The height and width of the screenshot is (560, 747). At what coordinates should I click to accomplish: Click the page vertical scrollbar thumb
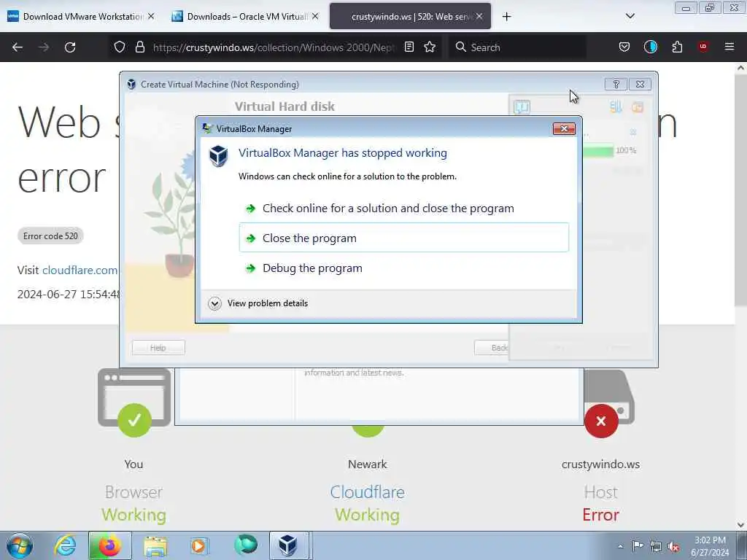pyautogui.click(x=740, y=190)
